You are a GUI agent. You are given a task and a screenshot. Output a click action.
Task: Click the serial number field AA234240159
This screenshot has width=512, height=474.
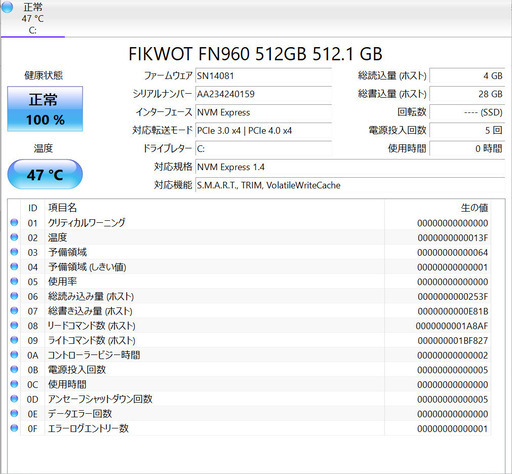coord(263,94)
